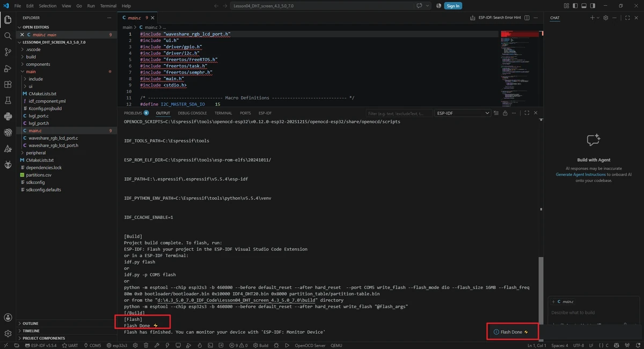The height and width of the screenshot is (349, 644).
Task: Open the ESP-IDF terminal icon in status bar
Action: 211,345
